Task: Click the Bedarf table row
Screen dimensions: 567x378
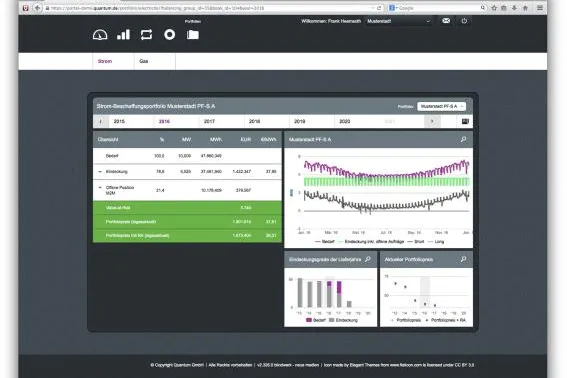Action: [x=187, y=156]
